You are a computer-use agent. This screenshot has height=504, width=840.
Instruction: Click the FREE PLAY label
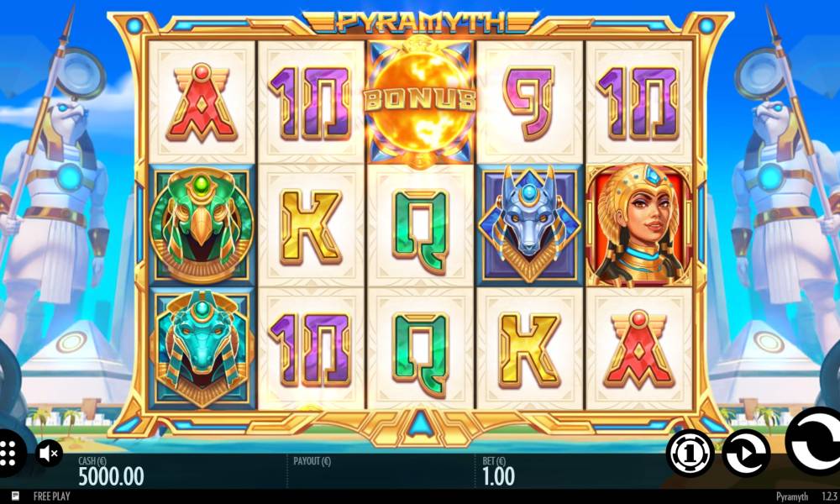click(x=51, y=496)
